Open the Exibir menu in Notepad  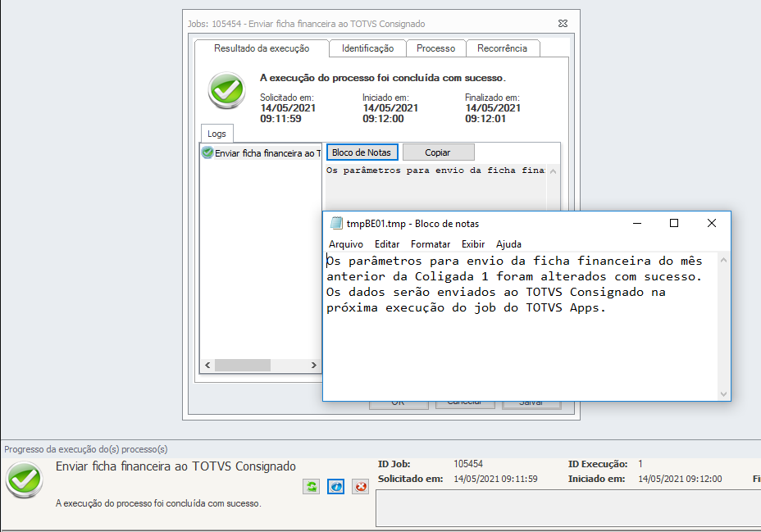[472, 244]
